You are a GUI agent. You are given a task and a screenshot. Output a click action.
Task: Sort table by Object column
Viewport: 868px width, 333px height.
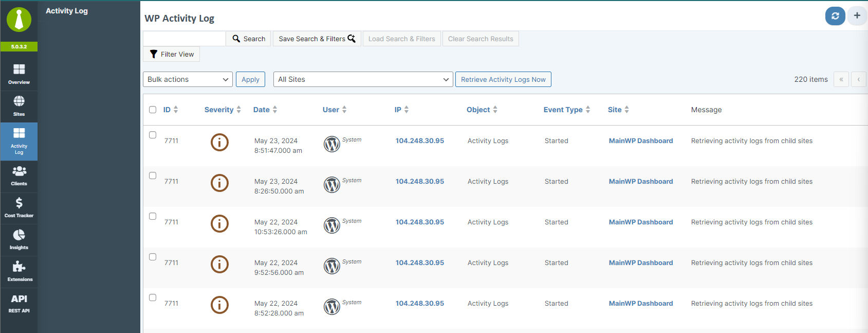click(x=482, y=110)
